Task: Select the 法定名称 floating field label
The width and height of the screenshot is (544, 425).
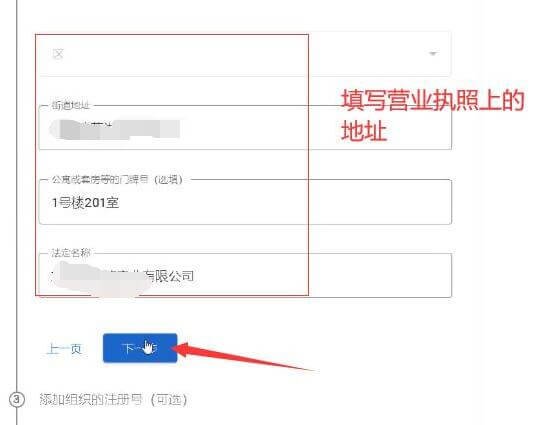Action: coord(71,253)
